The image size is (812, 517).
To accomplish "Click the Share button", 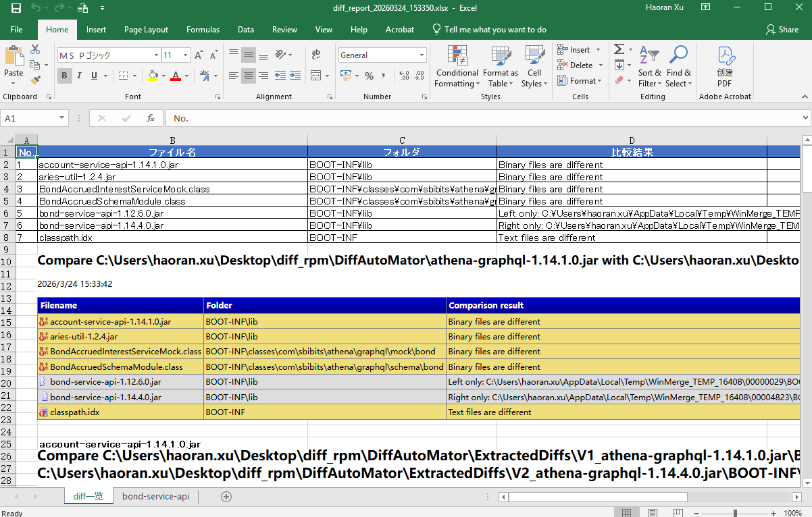I will coord(782,30).
